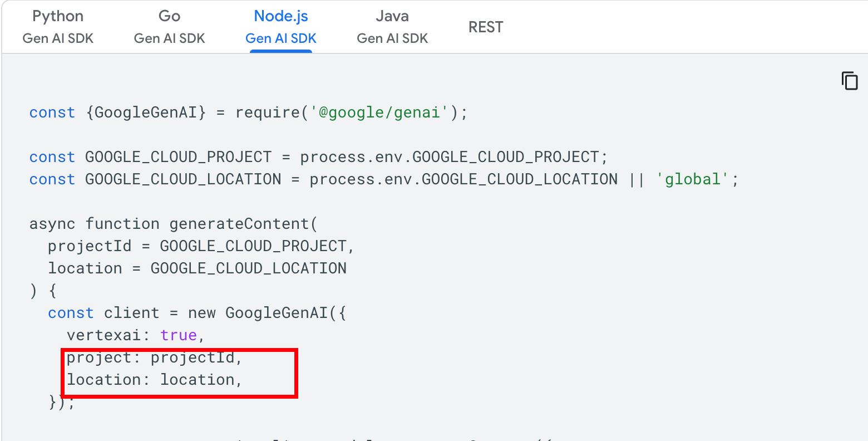The width and height of the screenshot is (868, 441).
Task: Click the const keyword before client
Action: 71,313
